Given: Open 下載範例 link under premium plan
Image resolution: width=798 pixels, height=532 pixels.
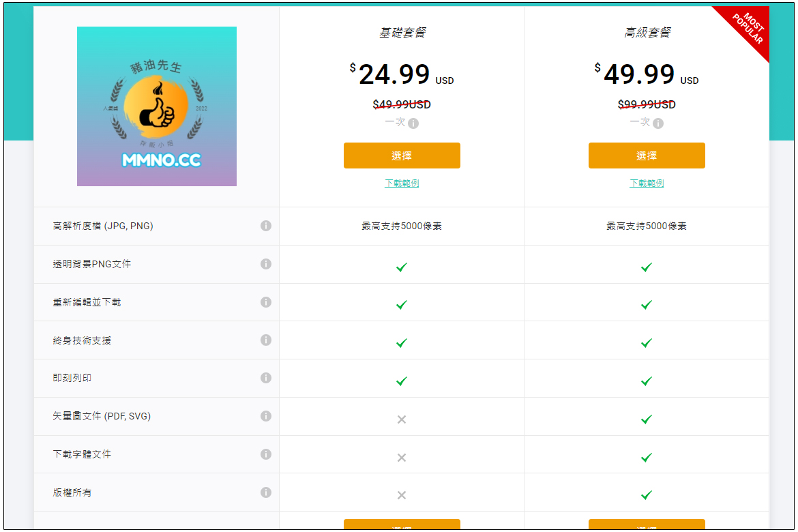Looking at the screenshot, I should point(647,183).
